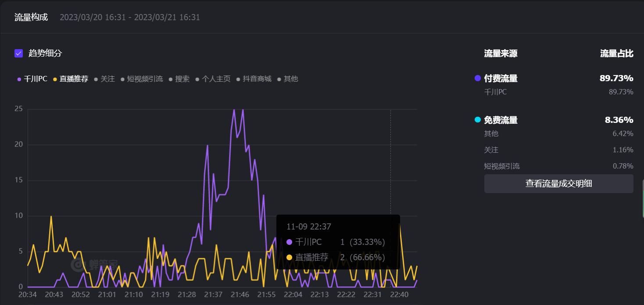This screenshot has width=644, height=305.
Task: Enable the 其他 legend series
Action: coord(288,79)
